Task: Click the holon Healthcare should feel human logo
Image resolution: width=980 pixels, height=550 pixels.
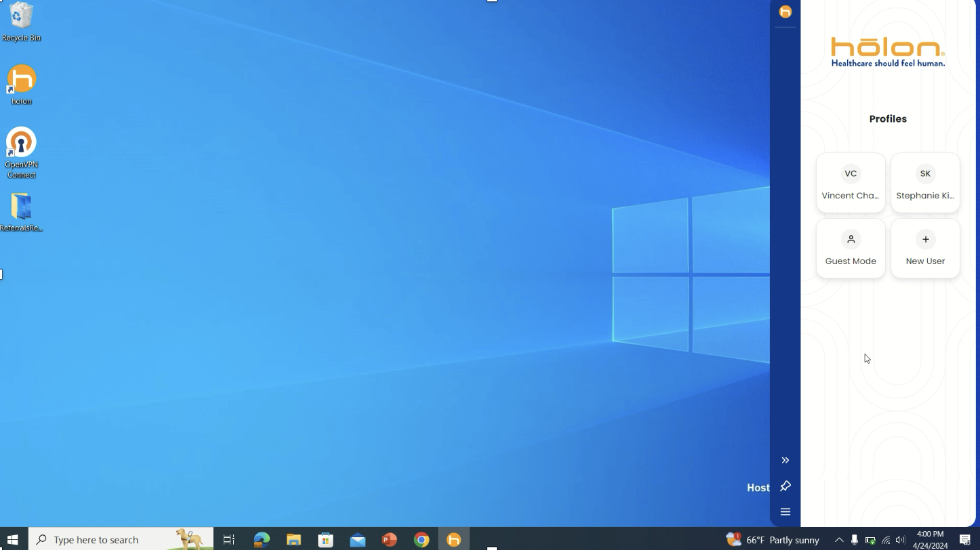Action: (x=888, y=52)
